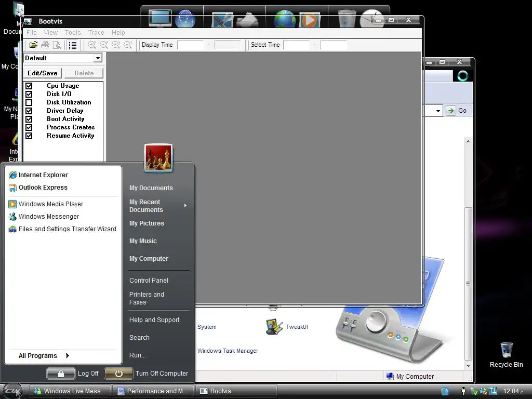
Task: Open the File menu in Bootvis
Action: pyautogui.click(x=32, y=33)
